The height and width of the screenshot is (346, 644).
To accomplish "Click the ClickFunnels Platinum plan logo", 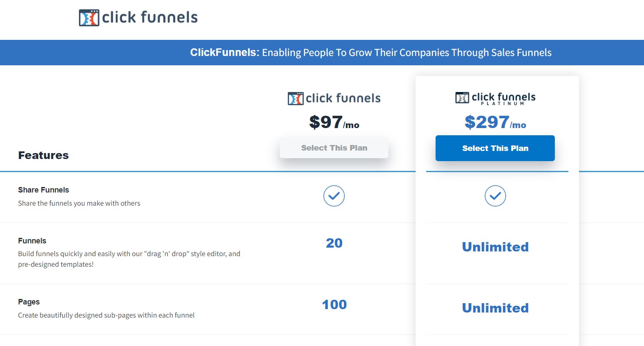I will tap(495, 98).
